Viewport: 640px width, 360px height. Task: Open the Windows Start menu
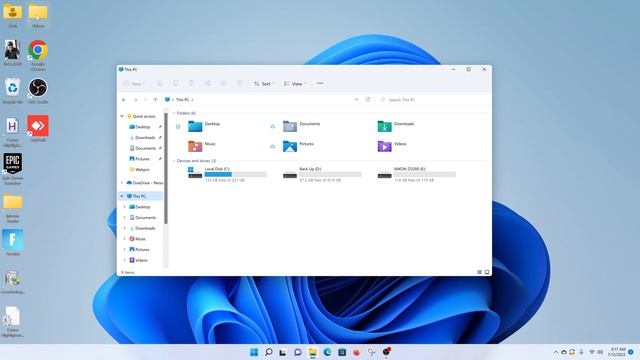coord(254,352)
